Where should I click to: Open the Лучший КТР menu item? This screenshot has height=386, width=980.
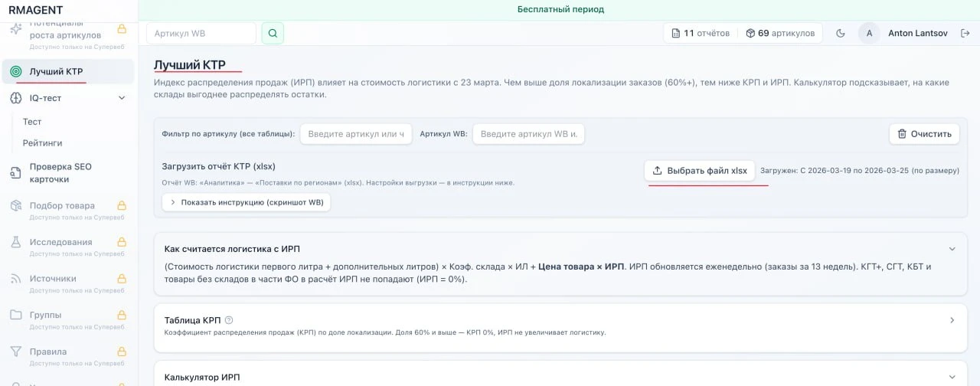tap(56, 71)
